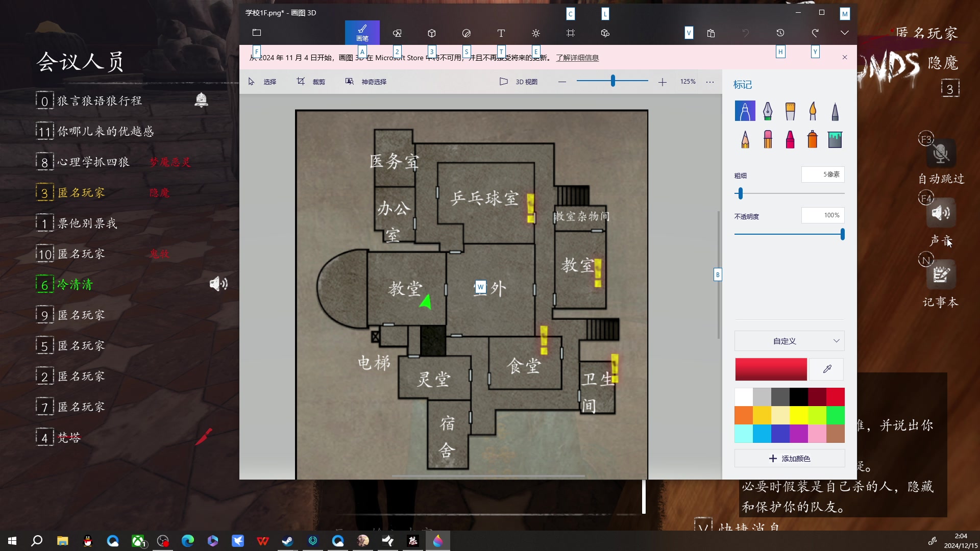Select the Calligraphy pen brush
980x551 pixels.
click(x=768, y=111)
